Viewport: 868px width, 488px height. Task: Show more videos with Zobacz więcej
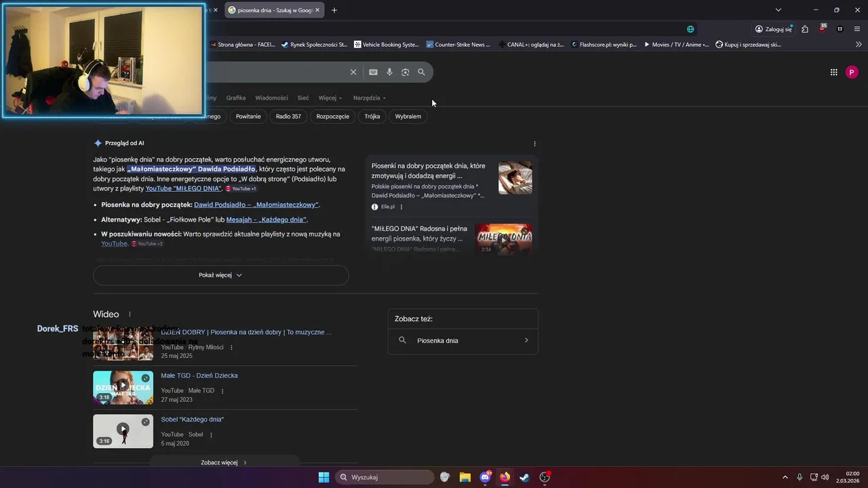[x=224, y=462]
